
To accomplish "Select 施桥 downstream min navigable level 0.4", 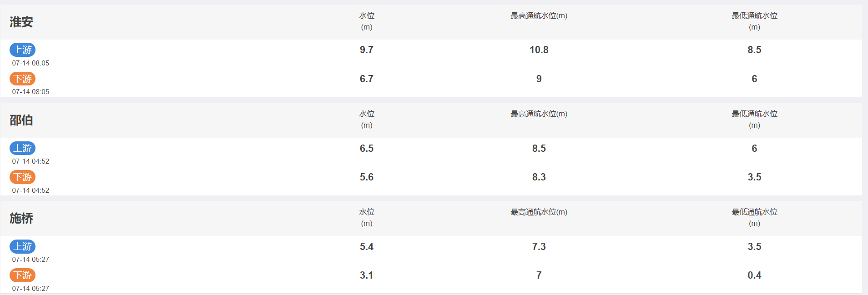I will (x=754, y=275).
